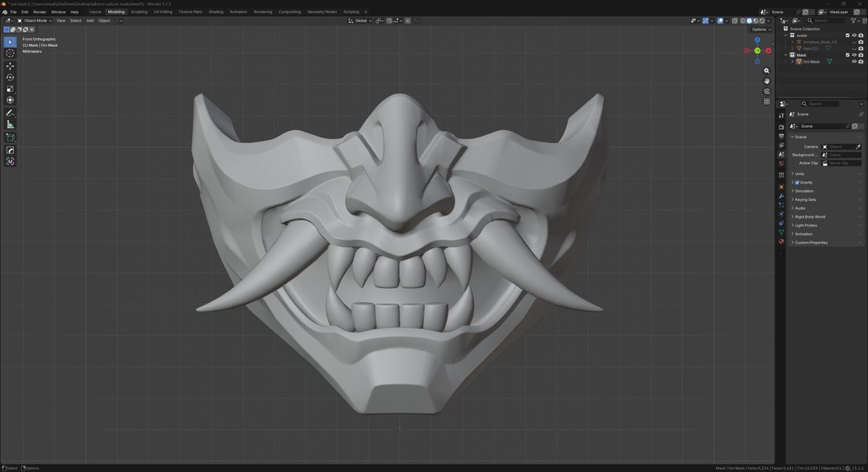This screenshot has height=472, width=868.
Task: Hide Oni Mask with its eye icon
Action: tap(854, 61)
